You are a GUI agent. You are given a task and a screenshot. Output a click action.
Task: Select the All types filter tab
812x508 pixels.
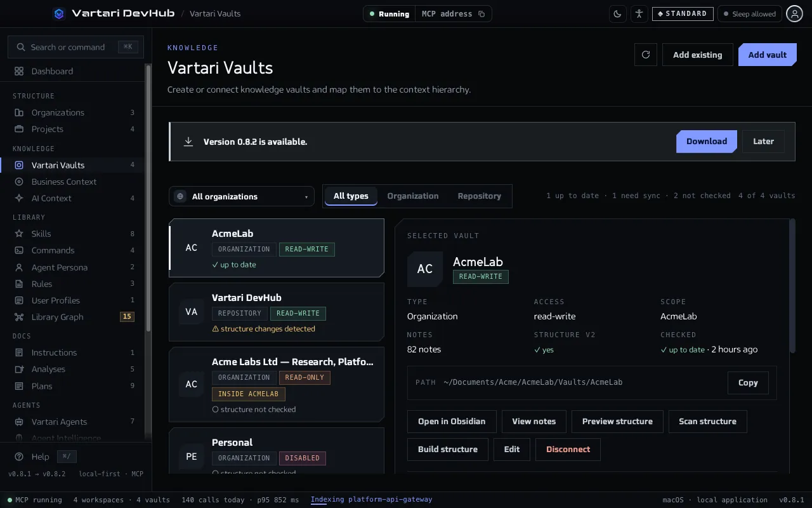pyautogui.click(x=351, y=196)
